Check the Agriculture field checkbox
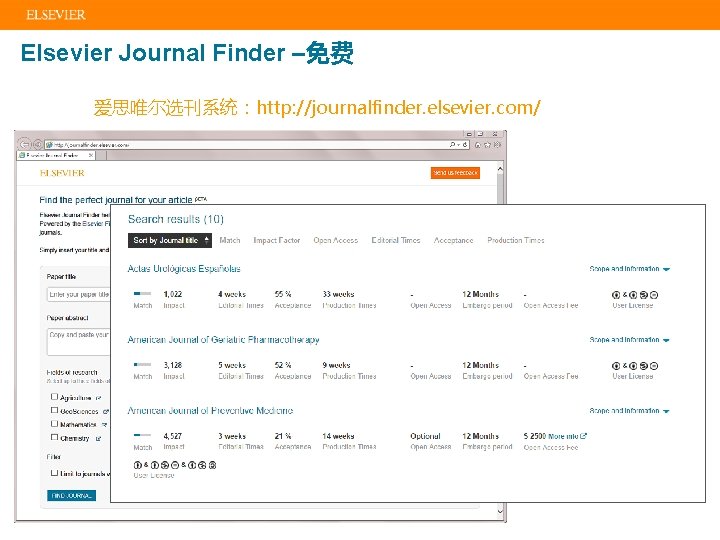Image resolution: width=720 pixels, height=540 pixels. [x=54, y=396]
